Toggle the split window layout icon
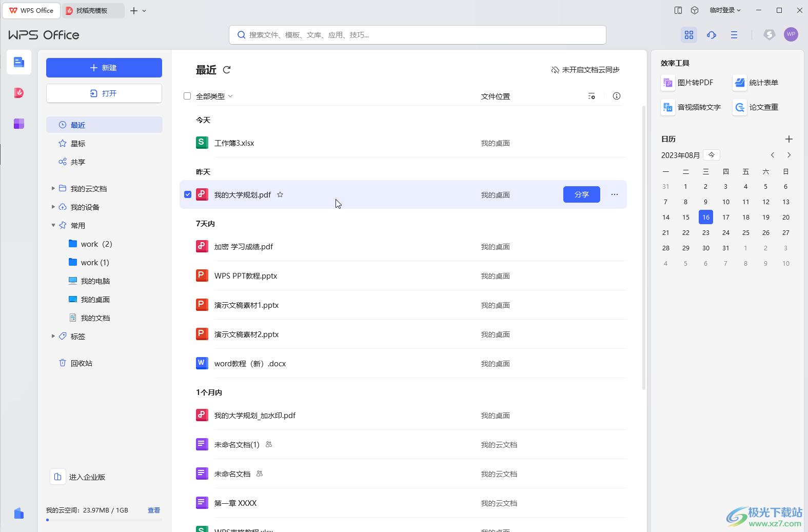This screenshot has width=808, height=532. point(678,10)
